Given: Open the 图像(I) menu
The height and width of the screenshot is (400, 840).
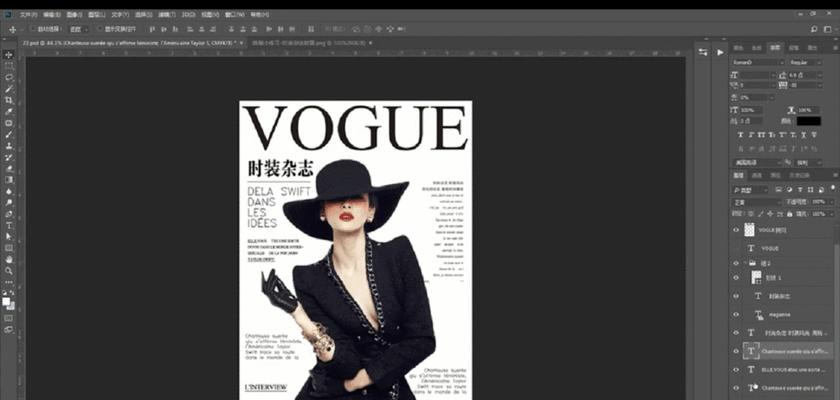Looking at the screenshot, I should (76, 14).
